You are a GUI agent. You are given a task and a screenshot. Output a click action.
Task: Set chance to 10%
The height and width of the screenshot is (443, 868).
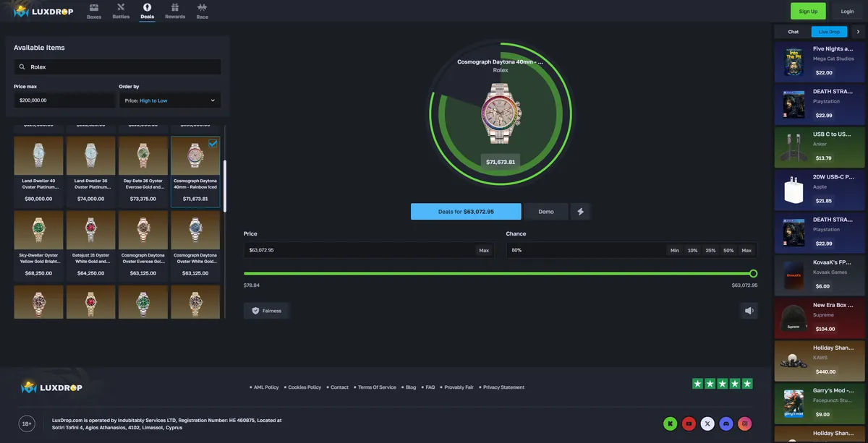(x=692, y=251)
